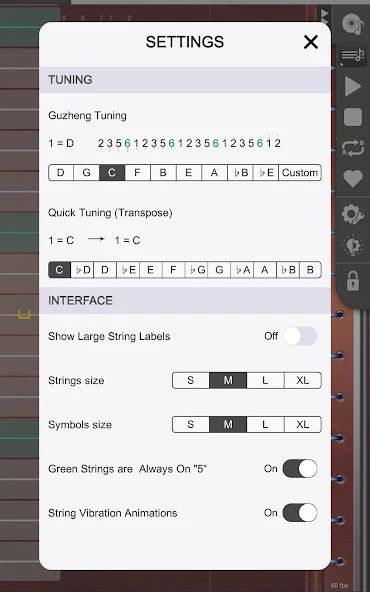Screen dimensions: 370x592
Task: Transpose quick tuning to ♭A
Action: tap(242, 270)
